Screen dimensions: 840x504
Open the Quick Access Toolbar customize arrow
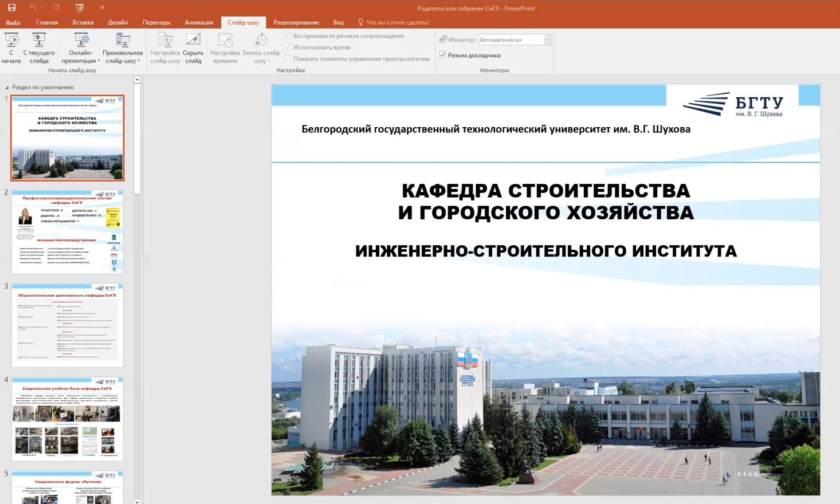point(102,7)
